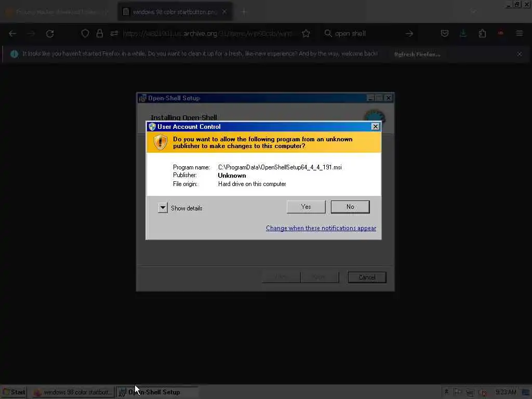The height and width of the screenshot is (399, 532).
Task: Open site permissions icon in address bar
Action: [x=114, y=33]
